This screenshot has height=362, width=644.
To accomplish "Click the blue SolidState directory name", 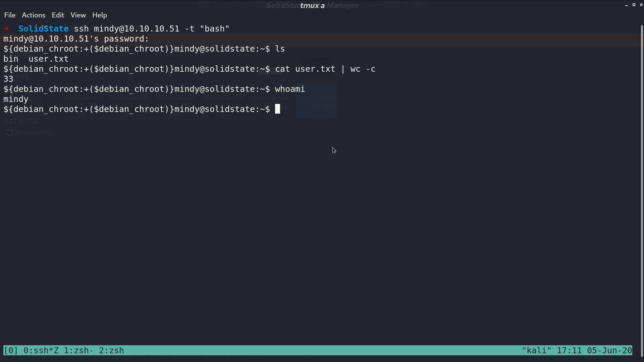I will tap(44, 29).
